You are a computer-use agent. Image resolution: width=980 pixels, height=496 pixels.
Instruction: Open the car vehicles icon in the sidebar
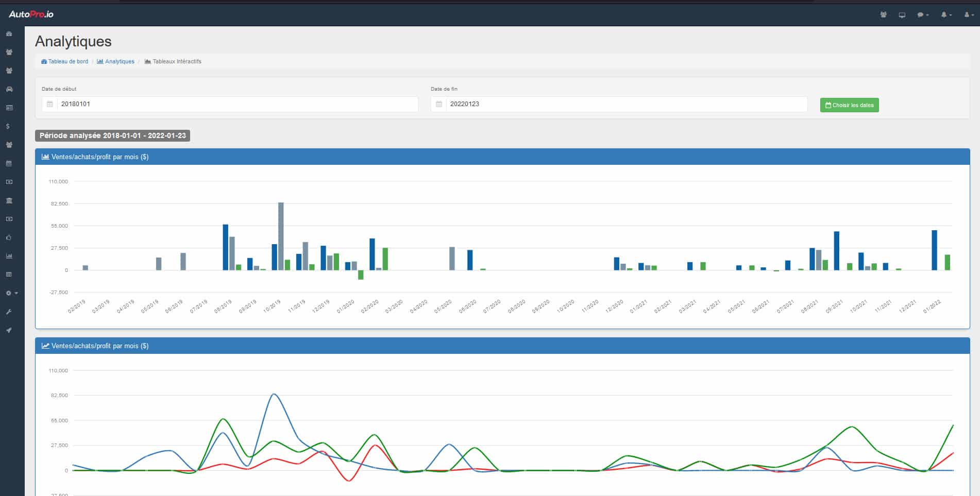pos(9,89)
